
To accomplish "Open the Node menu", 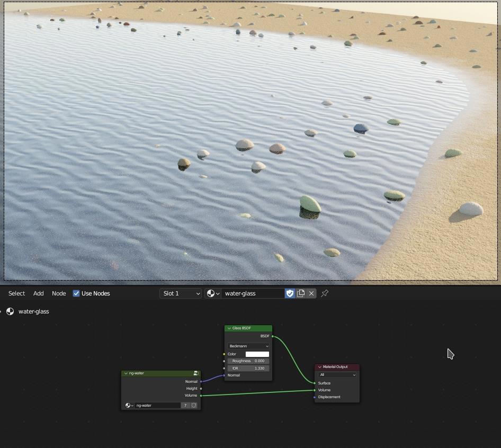I will [59, 293].
